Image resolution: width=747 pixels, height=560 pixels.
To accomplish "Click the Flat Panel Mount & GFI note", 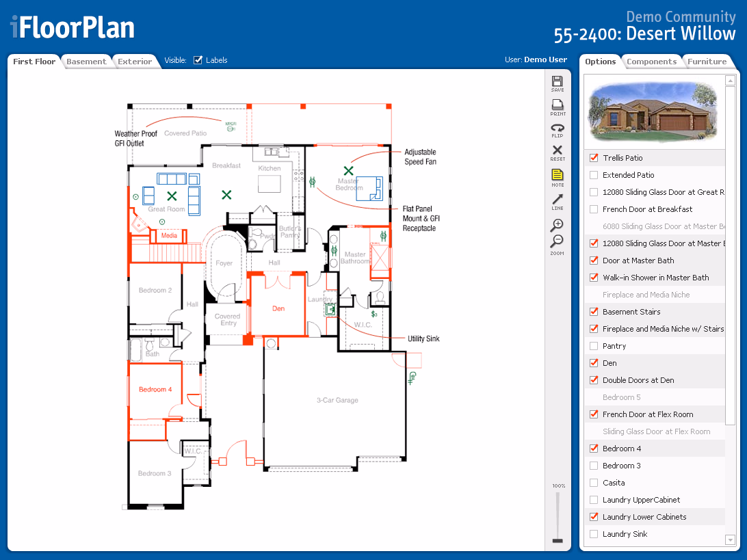I will coord(421,219).
